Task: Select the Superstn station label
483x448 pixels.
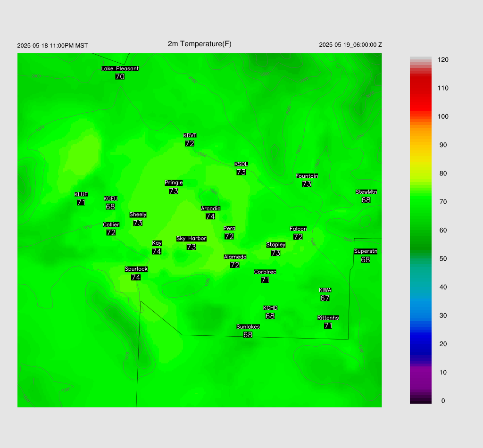Action: 366,251
